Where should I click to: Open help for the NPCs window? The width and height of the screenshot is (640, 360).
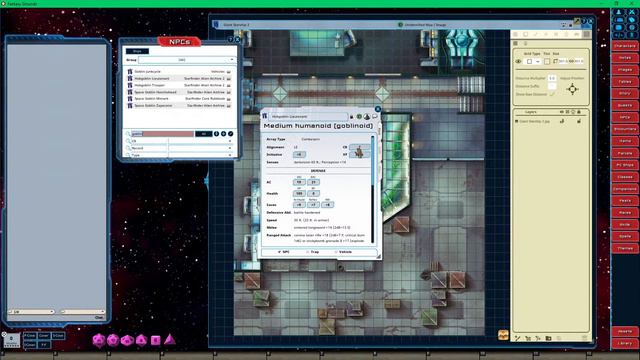(x=231, y=39)
